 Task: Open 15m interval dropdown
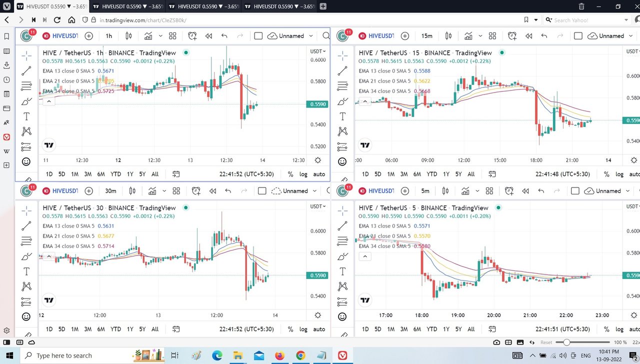pos(426,36)
